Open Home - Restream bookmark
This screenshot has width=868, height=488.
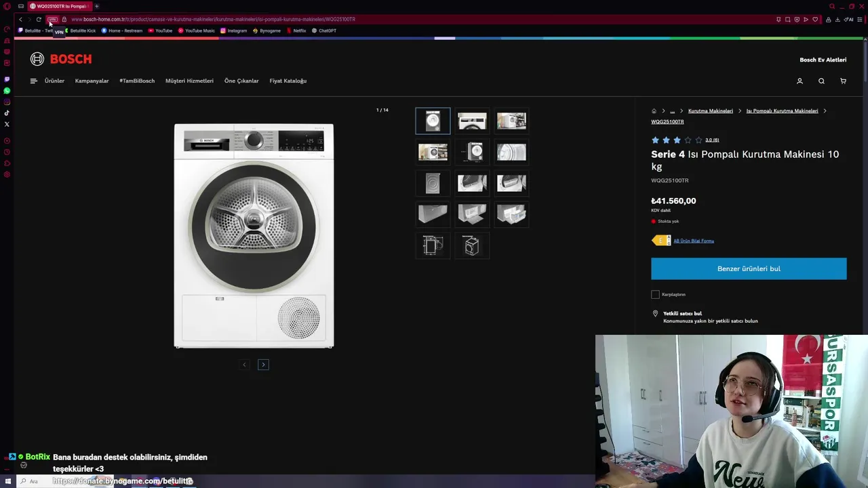(122, 30)
